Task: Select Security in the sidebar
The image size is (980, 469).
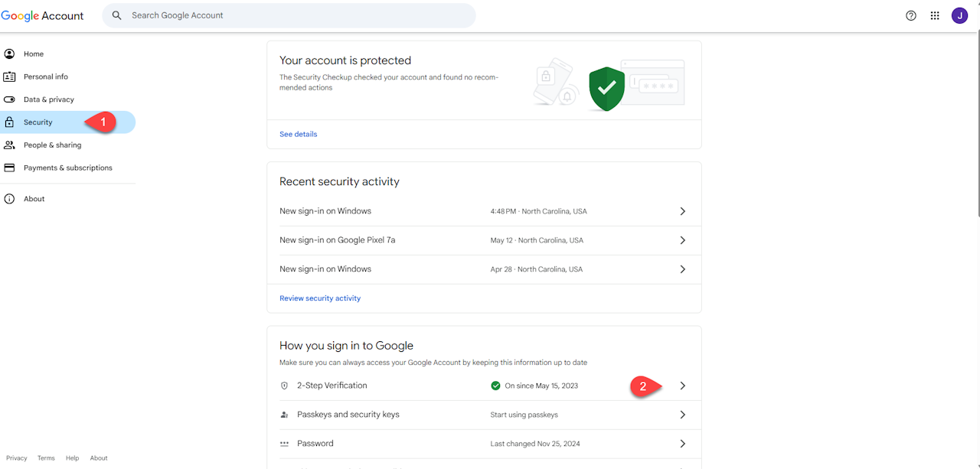Action: point(38,122)
